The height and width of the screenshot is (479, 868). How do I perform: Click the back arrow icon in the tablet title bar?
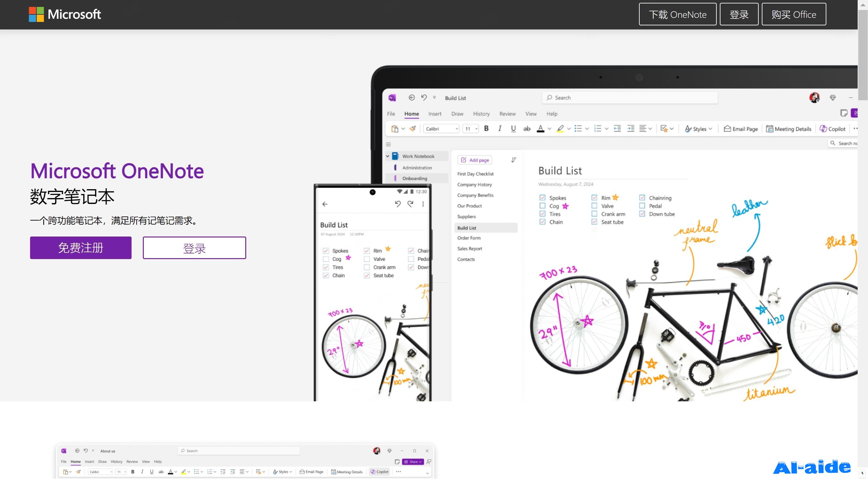click(411, 98)
